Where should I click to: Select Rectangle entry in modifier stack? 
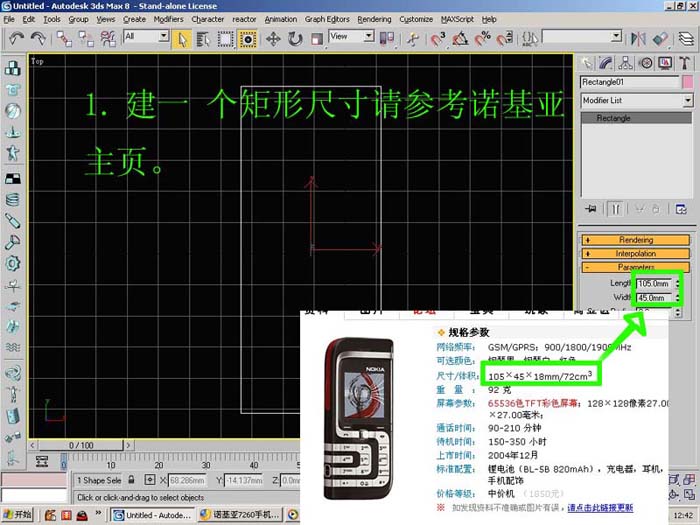point(636,118)
